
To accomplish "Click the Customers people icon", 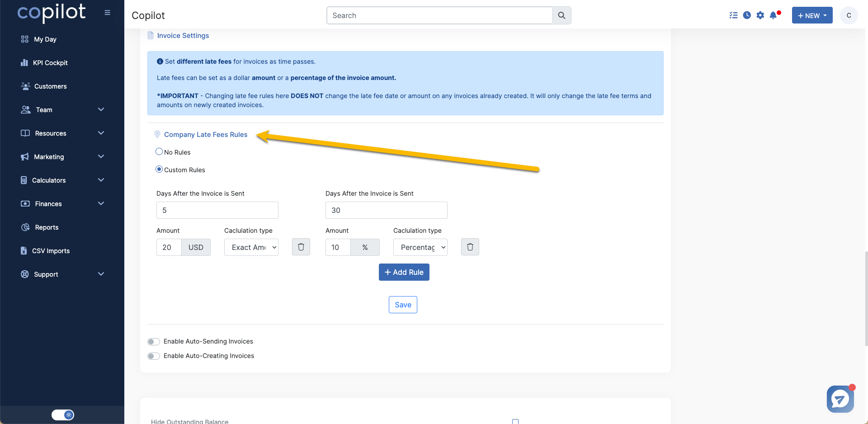I will pos(25,86).
